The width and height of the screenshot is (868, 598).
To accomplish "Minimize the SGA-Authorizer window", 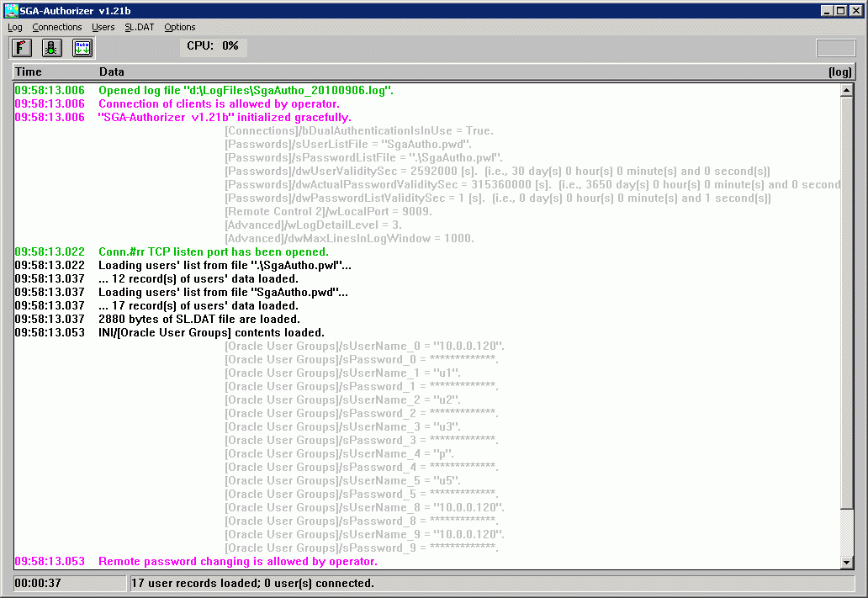I will coord(827,11).
